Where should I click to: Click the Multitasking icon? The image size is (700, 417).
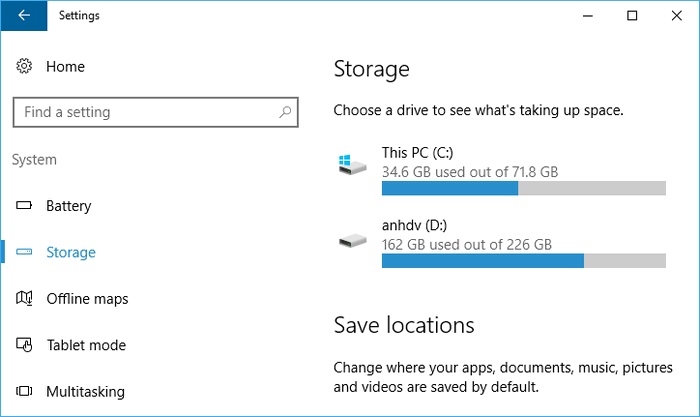click(x=25, y=391)
